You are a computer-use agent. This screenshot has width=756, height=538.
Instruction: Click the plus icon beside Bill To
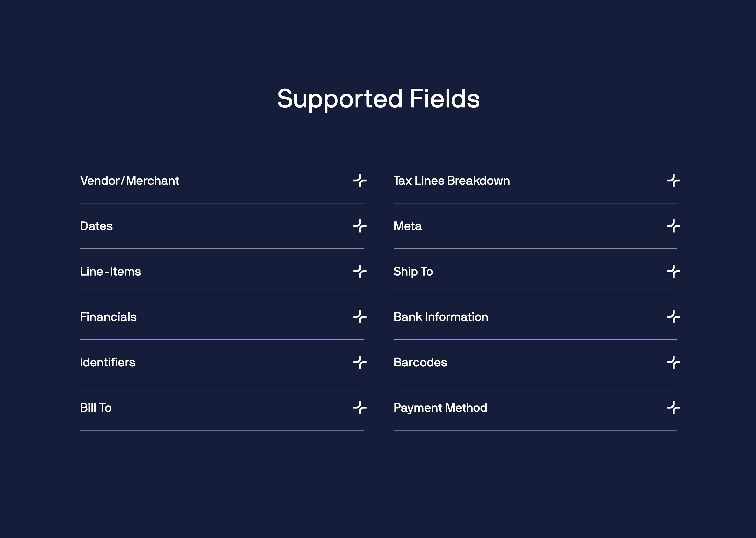[360, 408]
